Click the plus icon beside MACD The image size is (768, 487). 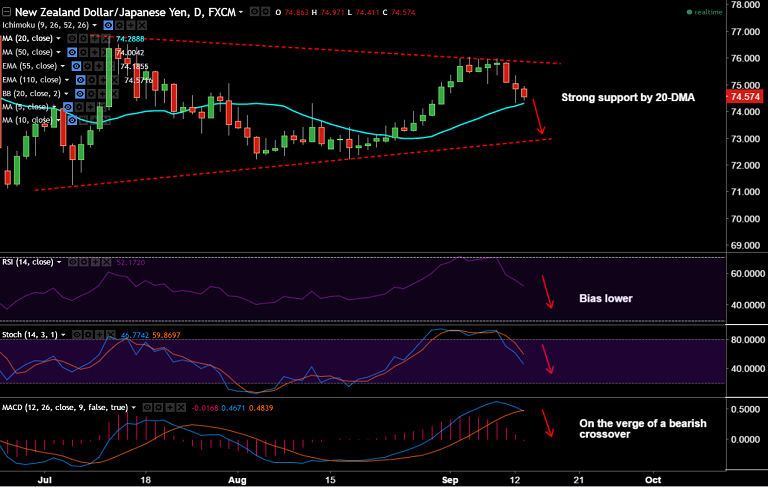pos(170,407)
